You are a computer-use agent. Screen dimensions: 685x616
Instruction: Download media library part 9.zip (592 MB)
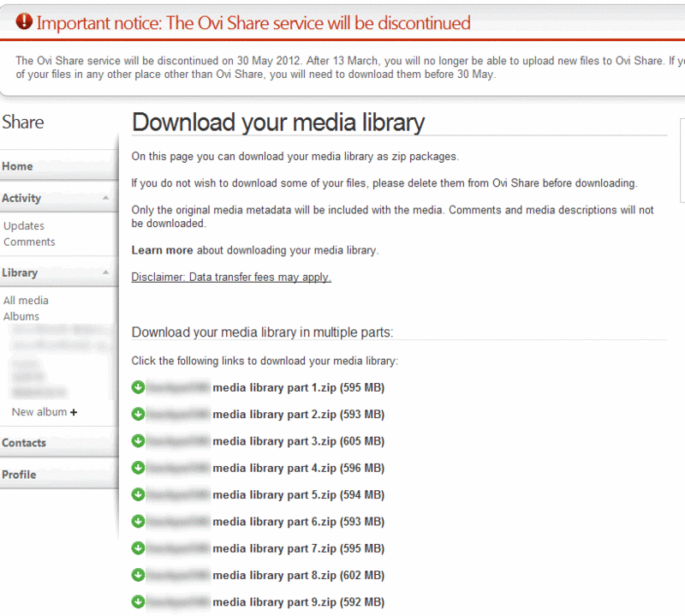point(298,602)
